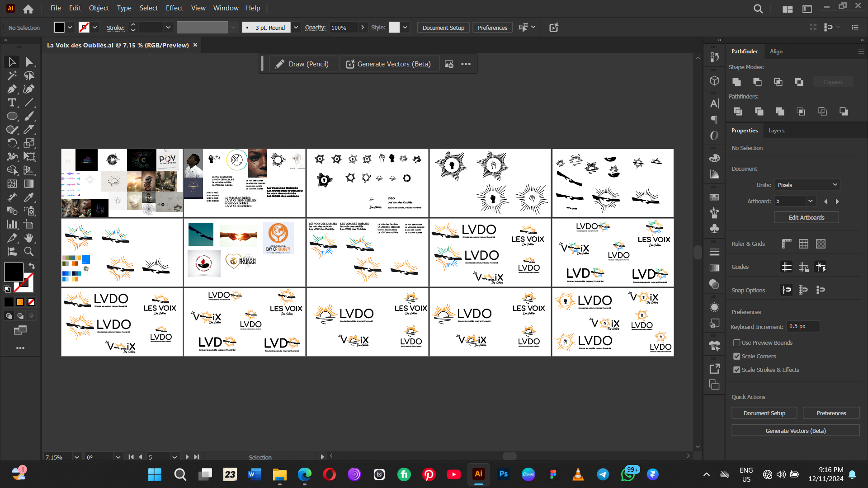Open the stroke color dropdown arrow

coord(95,28)
